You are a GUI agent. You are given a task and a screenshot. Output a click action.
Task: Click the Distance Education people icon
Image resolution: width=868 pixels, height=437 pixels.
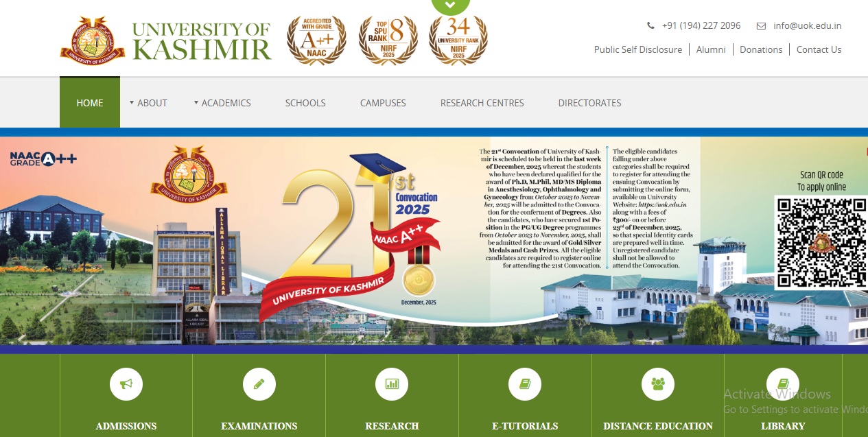coord(658,385)
